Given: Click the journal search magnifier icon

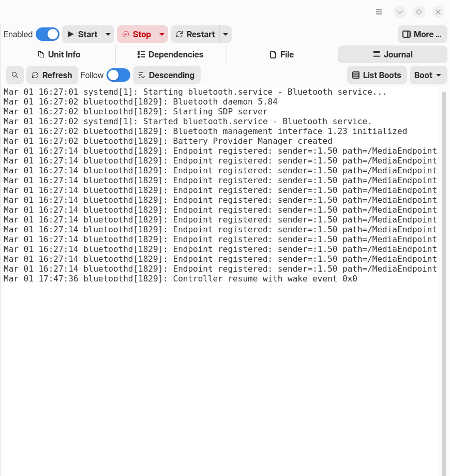Looking at the screenshot, I should (x=15, y=75).
